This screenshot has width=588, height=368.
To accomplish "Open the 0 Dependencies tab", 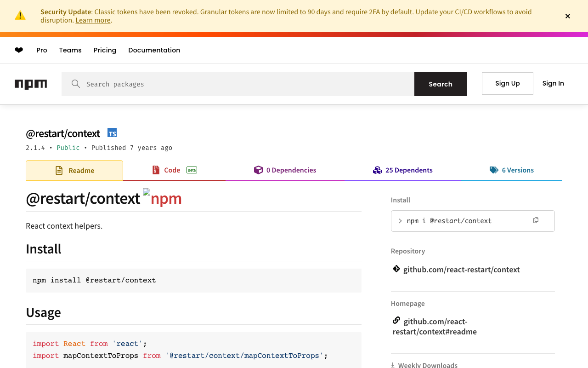I will tap(285, 170).
